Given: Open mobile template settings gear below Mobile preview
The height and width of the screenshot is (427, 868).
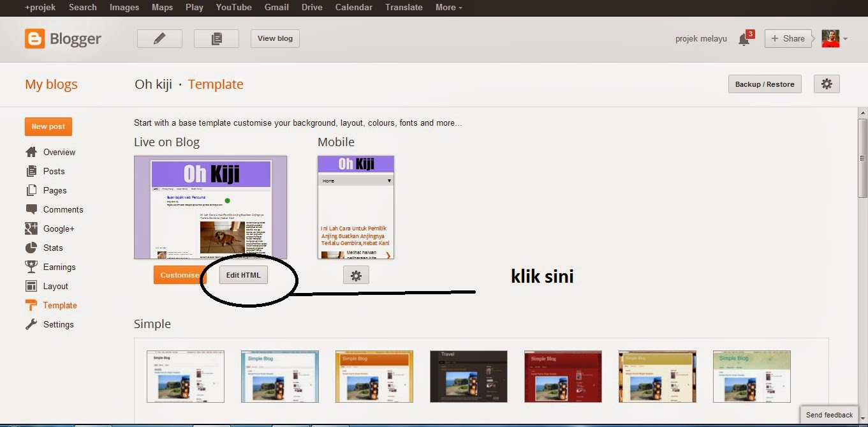Looking at the screenshot, I should (x=356, y=274).
